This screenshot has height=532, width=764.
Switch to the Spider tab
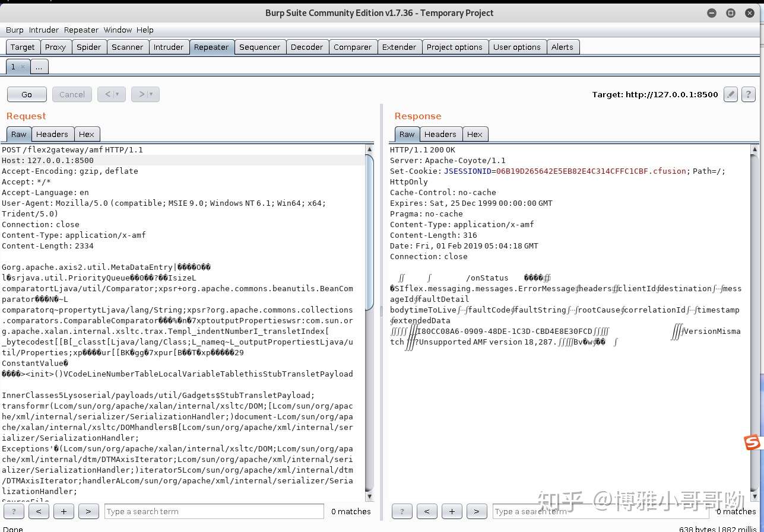89,47
